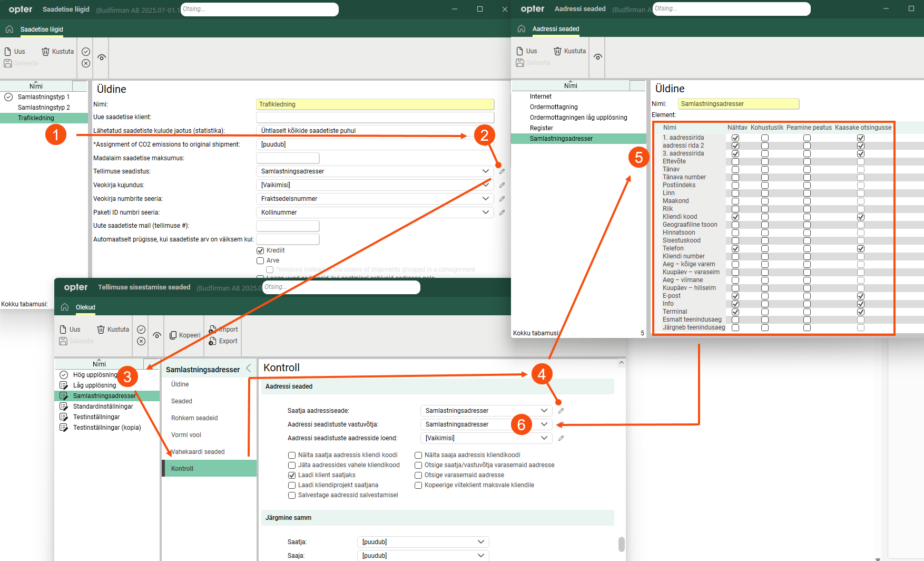Click the Kopeeri copy icon in Tellimuse toolbar
Image resolution: width=924 pixels, height=561 pixels.
coord(173,335)
